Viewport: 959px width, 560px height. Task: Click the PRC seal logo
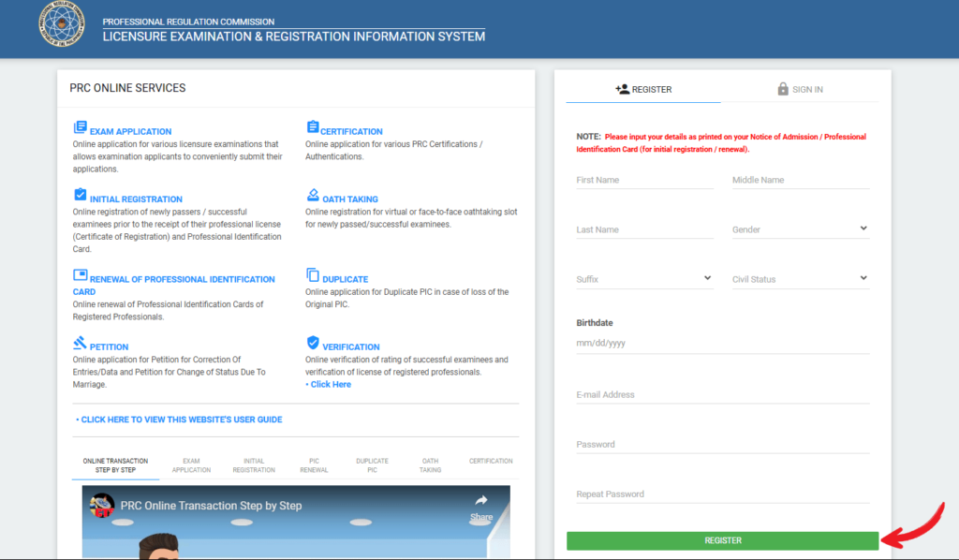pyautogui.click(x=62, y=24)
